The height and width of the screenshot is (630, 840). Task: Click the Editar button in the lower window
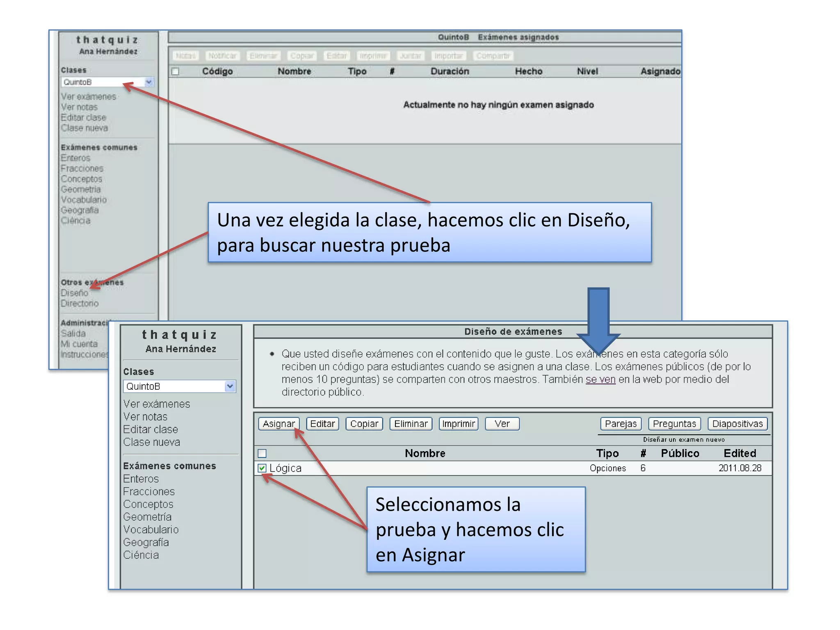click(322, 424)
